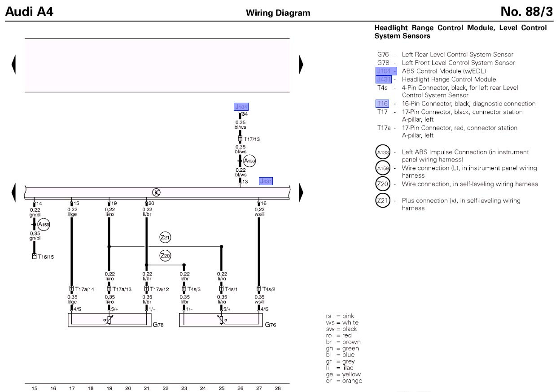Click the T17a/12 connector symbol

(x=146, y=289)
